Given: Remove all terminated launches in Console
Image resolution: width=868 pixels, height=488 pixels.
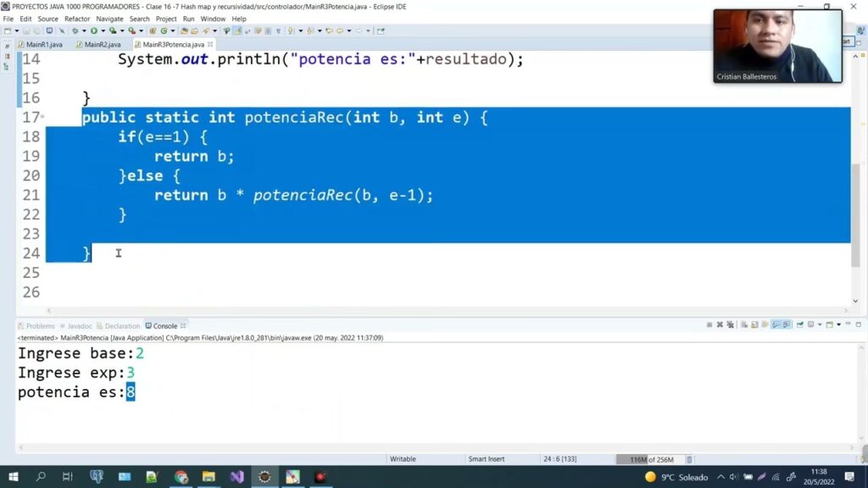Looking at the screenshot, I should pos(731,325).
